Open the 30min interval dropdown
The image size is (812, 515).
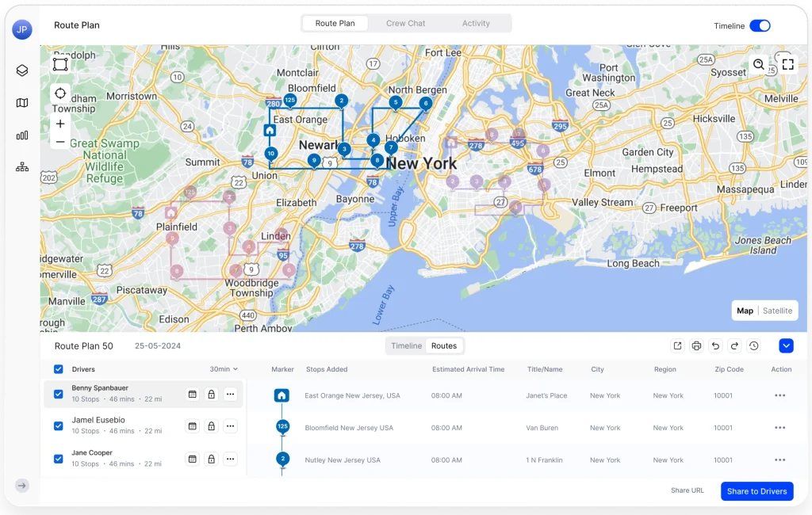(224, 369)
